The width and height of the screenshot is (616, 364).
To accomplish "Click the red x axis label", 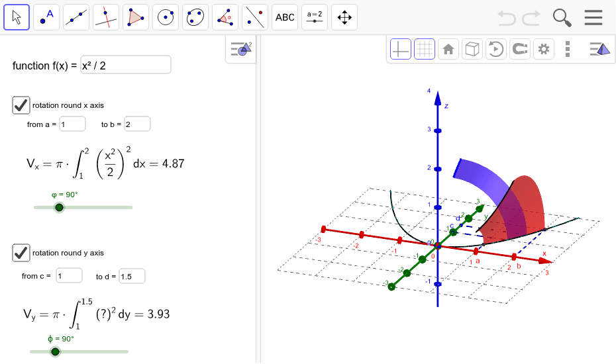I will tap(544, 253).
